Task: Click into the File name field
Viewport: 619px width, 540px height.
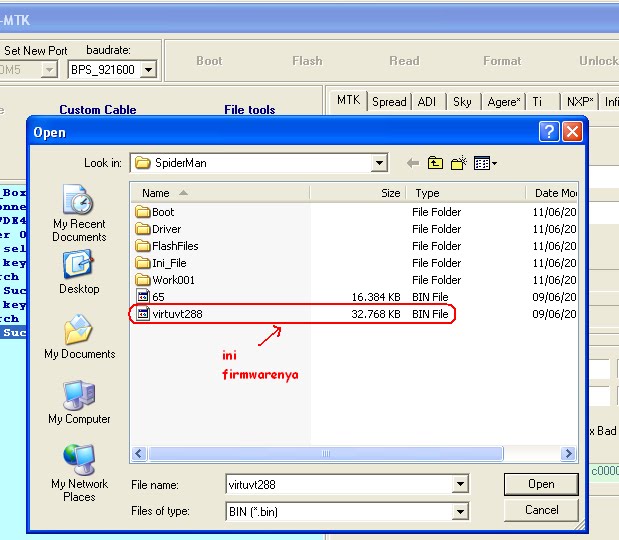Action: coord(340,484)
